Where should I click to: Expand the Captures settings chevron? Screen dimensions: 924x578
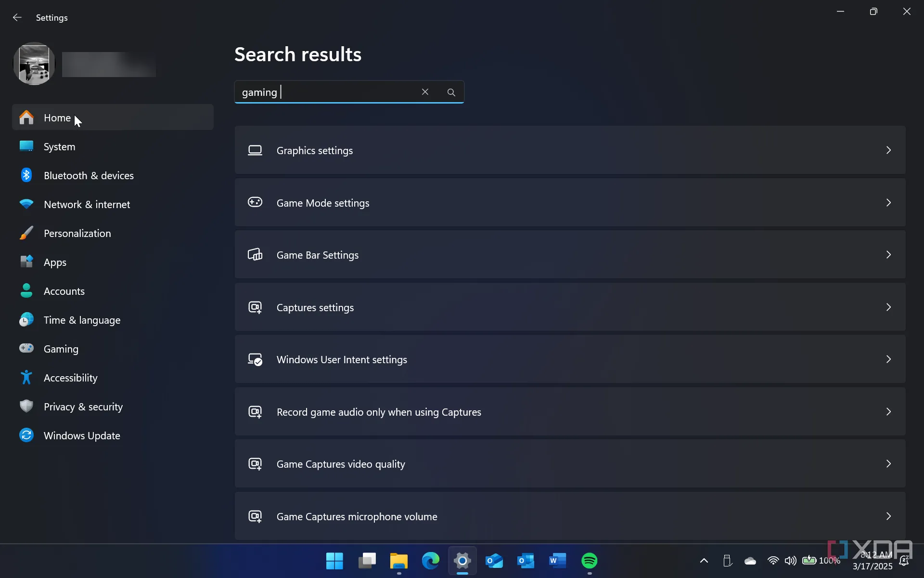pos(888,307)
